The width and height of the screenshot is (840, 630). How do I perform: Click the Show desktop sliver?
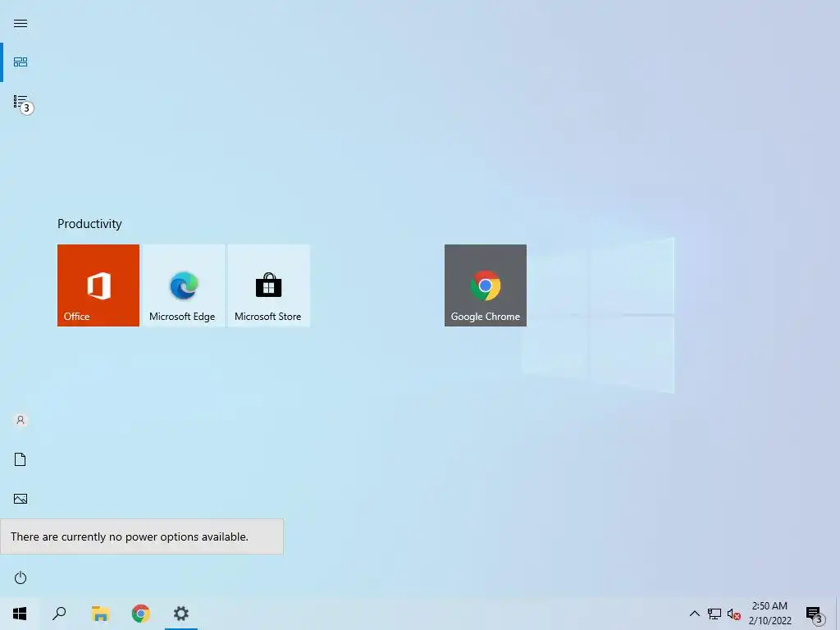[x=838, y=614]
